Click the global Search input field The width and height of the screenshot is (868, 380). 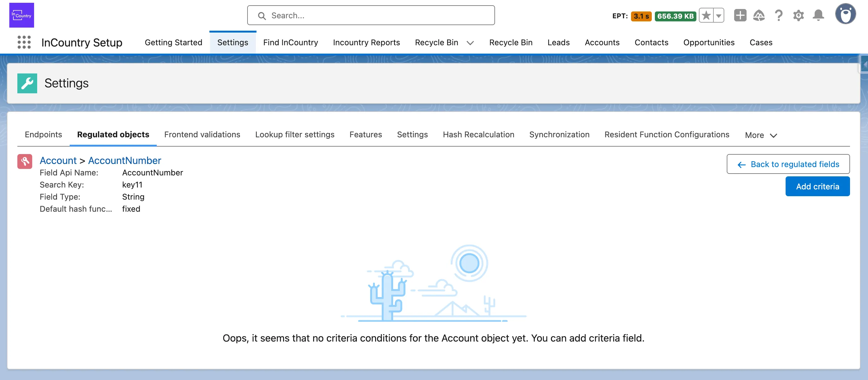click(x=371, y=15)
